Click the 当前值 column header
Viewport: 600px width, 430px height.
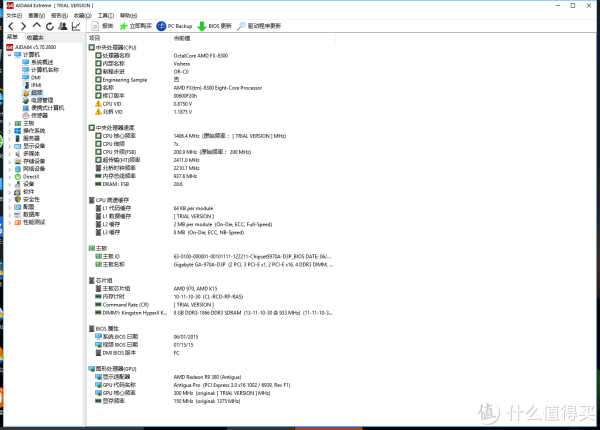point(253,38)
